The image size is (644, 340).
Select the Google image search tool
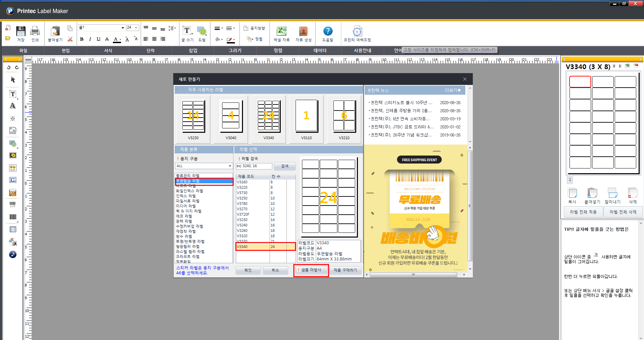pyautogui.click(x=13, y=180)
